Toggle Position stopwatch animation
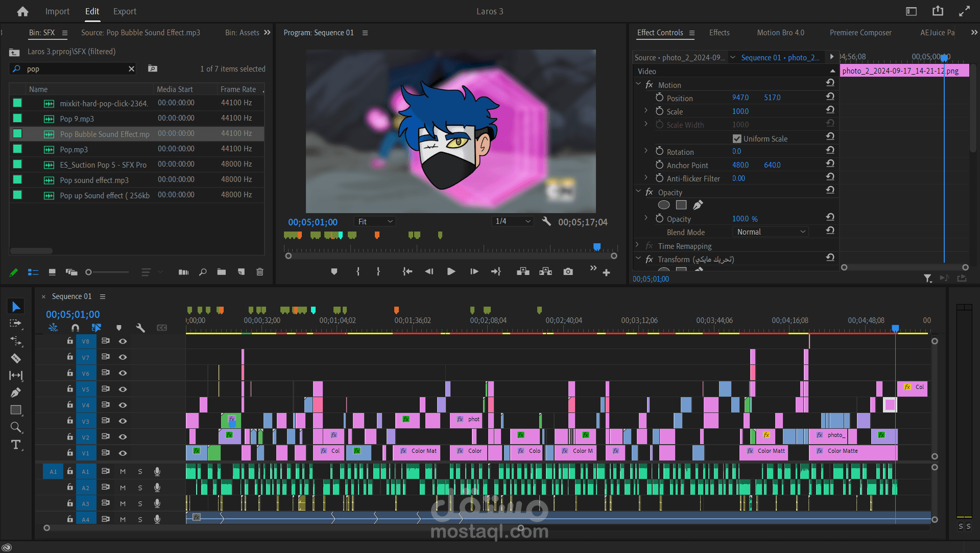 [x=659, y=98]
